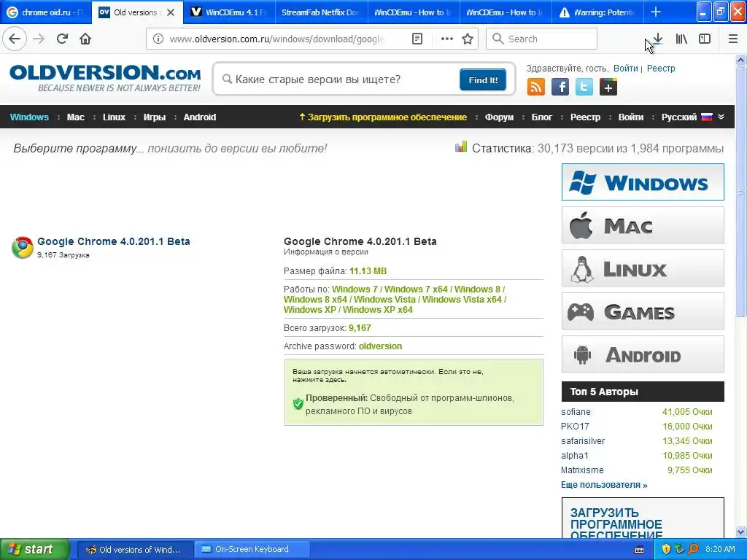Click the нажмите здесь download text
Image resolution: width=747 pixels, height=560 pixels.
(x=320, y=380)
